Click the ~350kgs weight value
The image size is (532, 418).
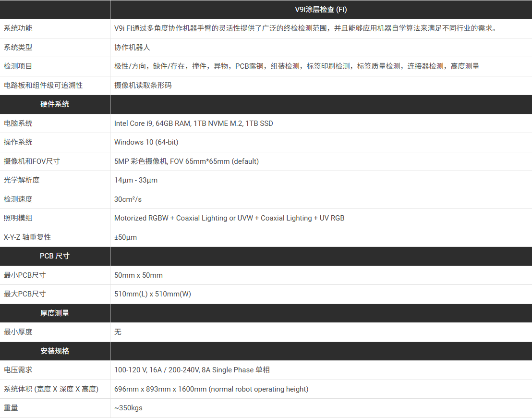click(x=128, y=408)
